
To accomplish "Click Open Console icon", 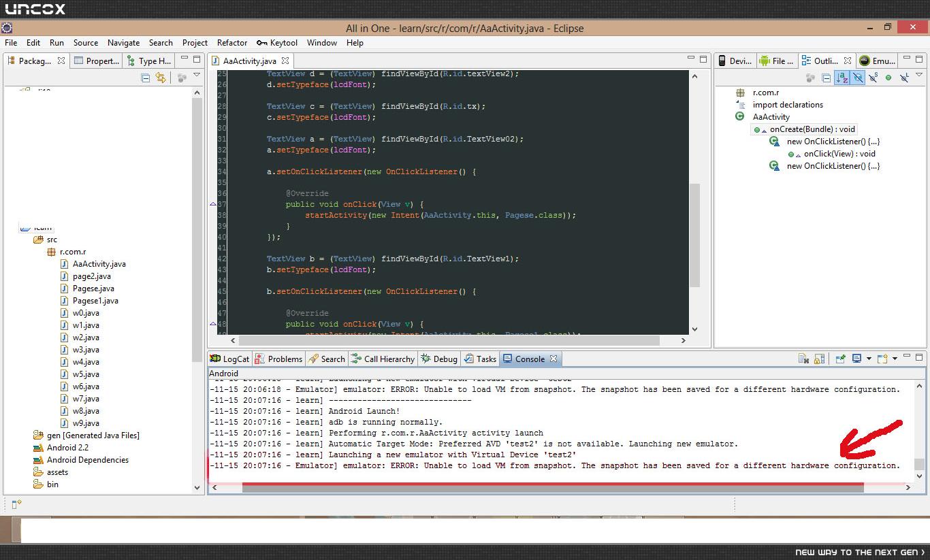I will pyautogui.click(x=882, y=359).
